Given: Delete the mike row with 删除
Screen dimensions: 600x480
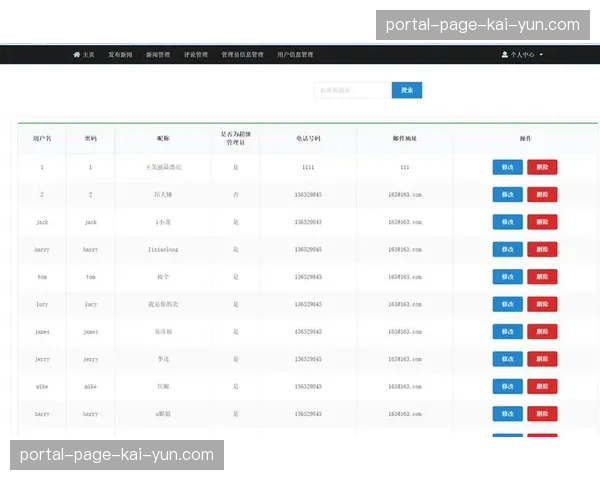Looking at the screenshot, I should tap(542, 387).
